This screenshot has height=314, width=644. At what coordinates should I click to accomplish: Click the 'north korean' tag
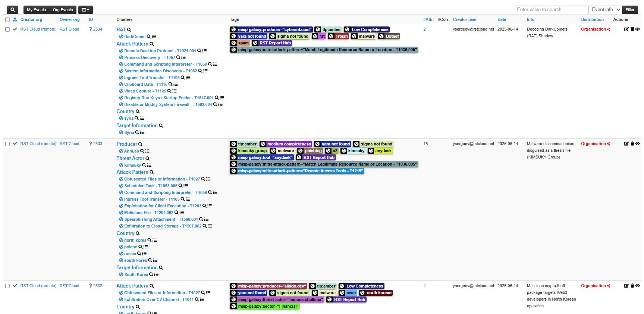[x=379, y=293]
